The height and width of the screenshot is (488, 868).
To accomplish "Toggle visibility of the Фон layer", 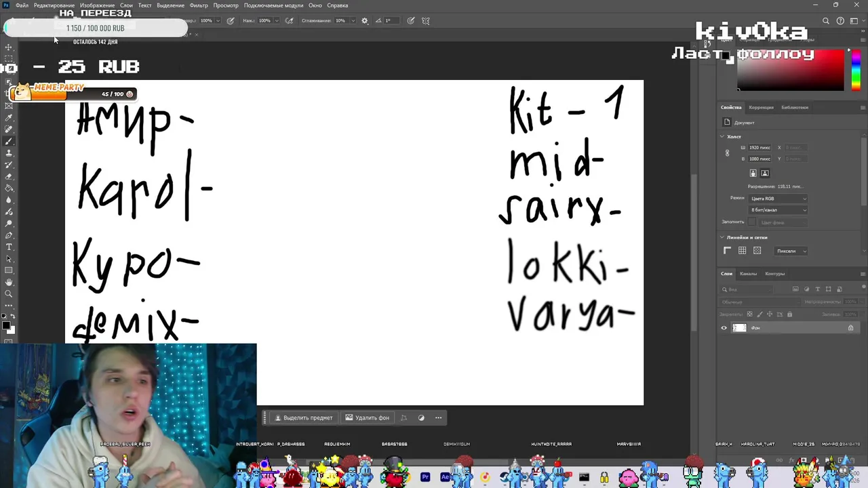I will pyautogui.click(x=724, y=328).
